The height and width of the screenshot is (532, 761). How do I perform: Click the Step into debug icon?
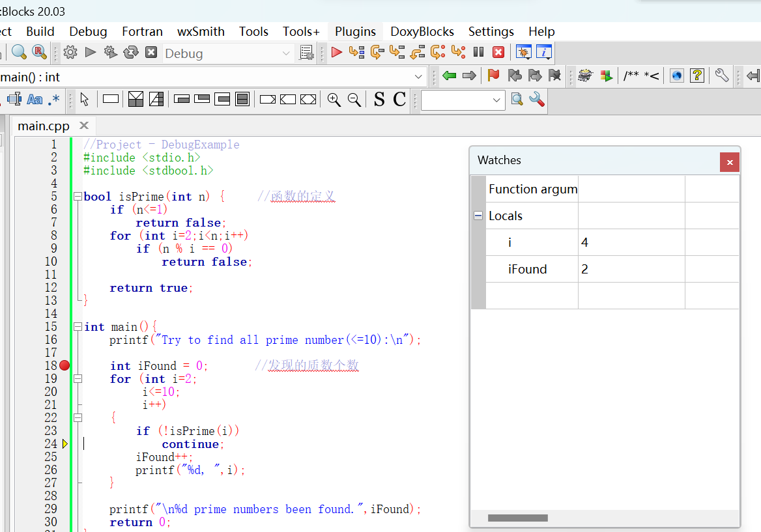(x=397, y=52)
